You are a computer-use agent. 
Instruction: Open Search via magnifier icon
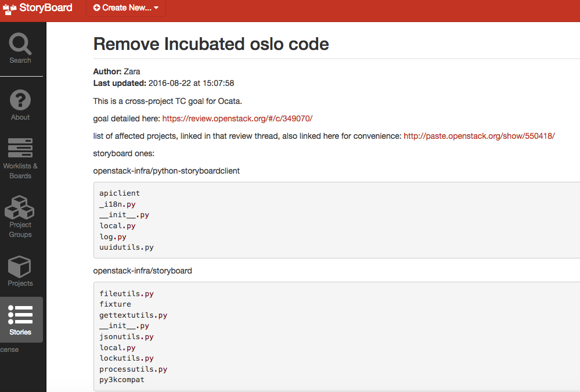[x=20, y=43]
